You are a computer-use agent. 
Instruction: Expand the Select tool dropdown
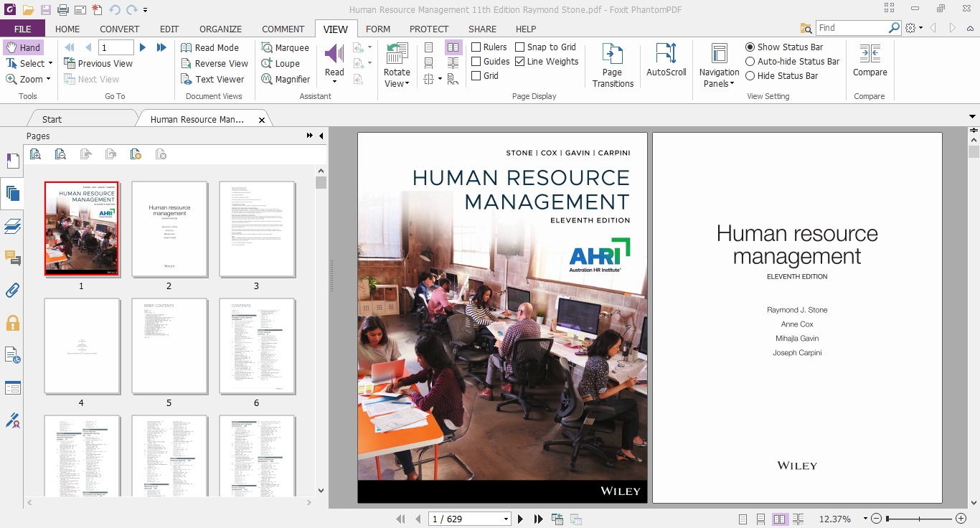(x=50, y=64)
